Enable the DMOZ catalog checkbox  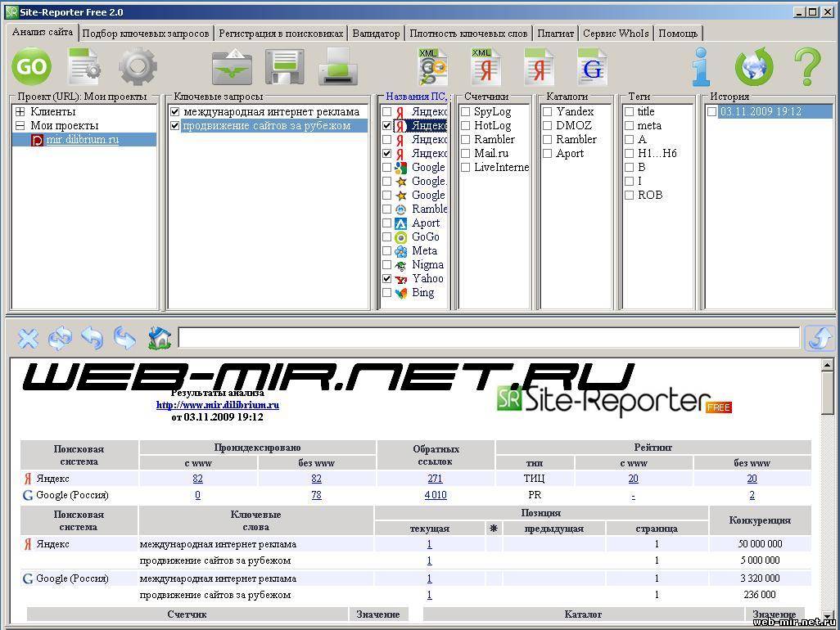pos(548,126)
